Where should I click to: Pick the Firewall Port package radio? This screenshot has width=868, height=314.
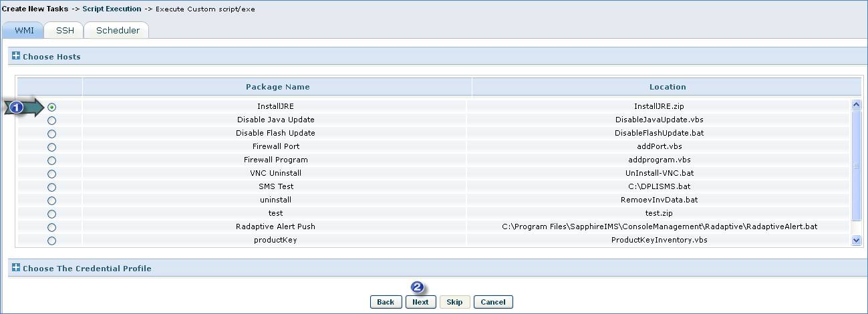tap(51, 147)
